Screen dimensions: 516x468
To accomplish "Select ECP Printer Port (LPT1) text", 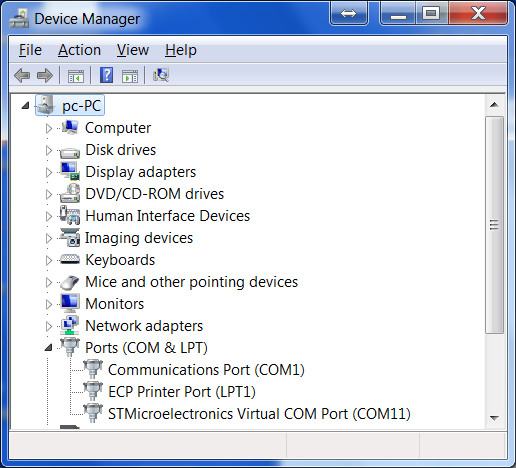I will [x=182, y=392].
